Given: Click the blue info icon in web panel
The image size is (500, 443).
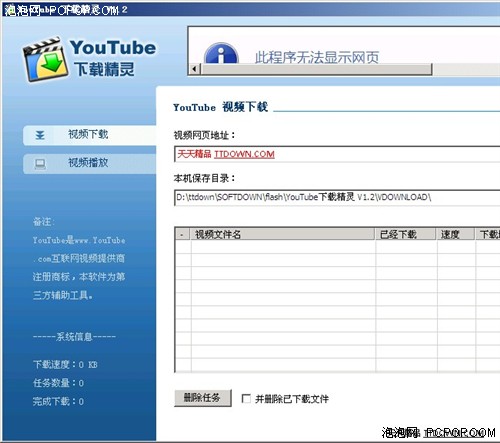Looking at the screenshot, I should pos(221,53).
